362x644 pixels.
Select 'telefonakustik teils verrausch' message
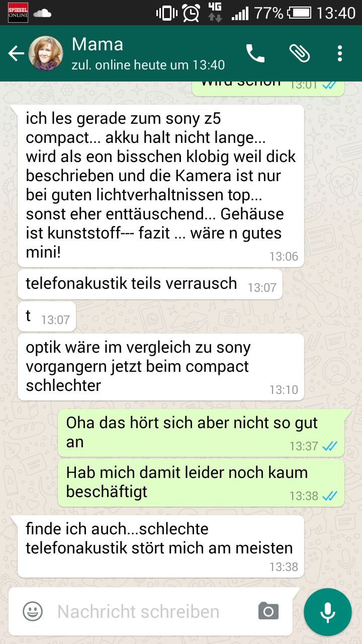[x=150, y=284]
